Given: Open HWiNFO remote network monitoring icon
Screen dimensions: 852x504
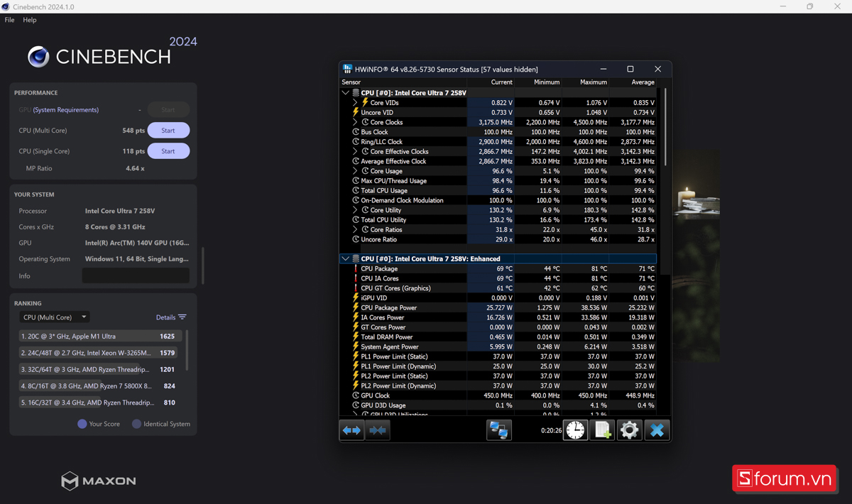Looking at the screenshot, I should point(499,430).
